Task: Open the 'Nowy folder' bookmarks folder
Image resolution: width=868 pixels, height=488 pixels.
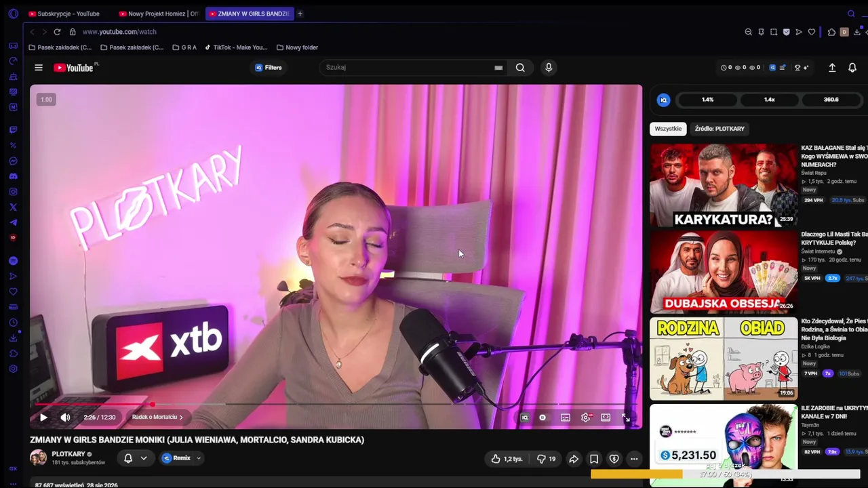Action: click(x=297, y=47)
